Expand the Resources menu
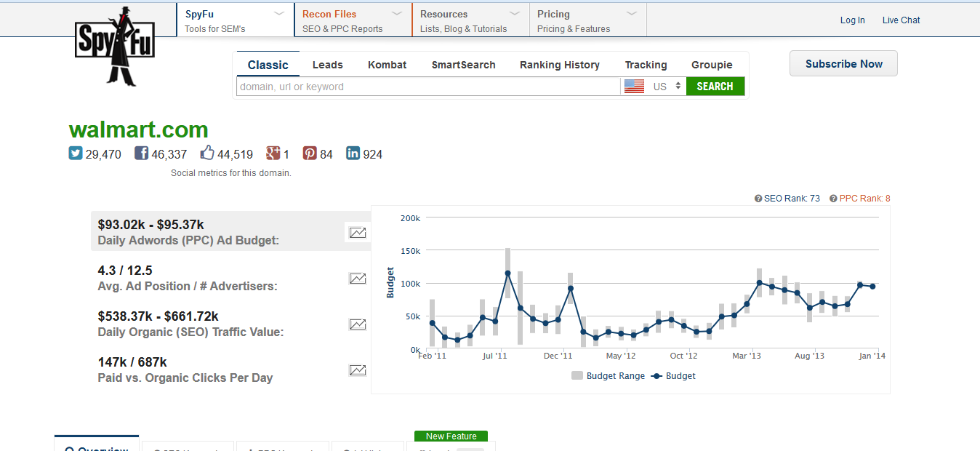Image resolution: width=980 pixels, height=451 pixels. [x=470, y=20]
